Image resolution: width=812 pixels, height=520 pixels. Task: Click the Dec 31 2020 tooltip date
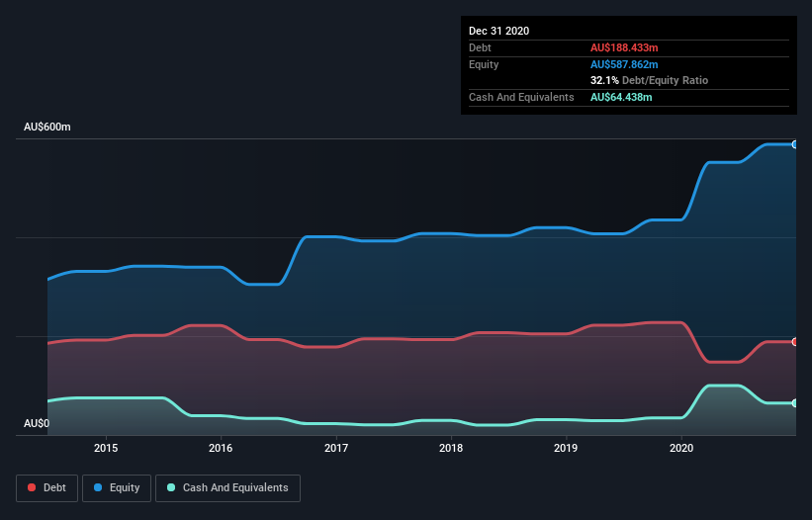tap(499, 31)
